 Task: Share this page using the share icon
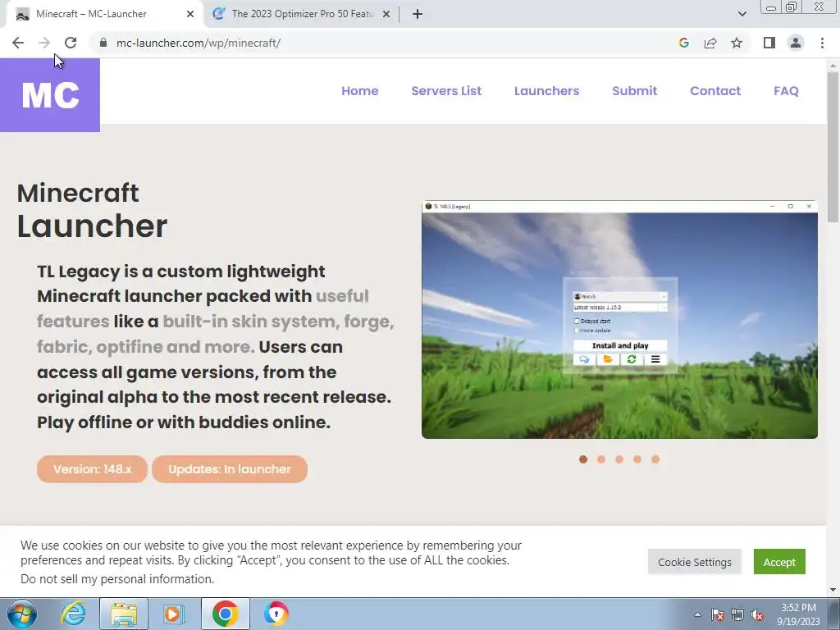pos(710,43)
